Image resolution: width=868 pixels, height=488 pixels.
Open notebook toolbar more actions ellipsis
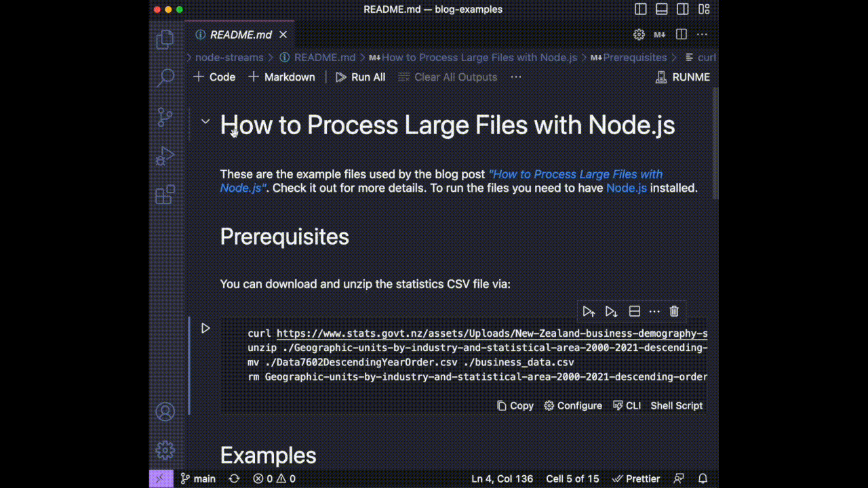click(516, 77)
